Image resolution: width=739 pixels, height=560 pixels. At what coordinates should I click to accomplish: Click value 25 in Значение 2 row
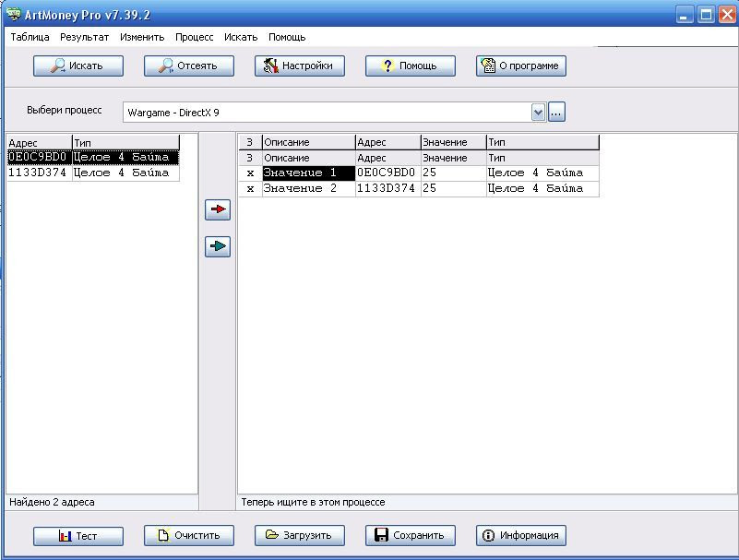[453, 188]
